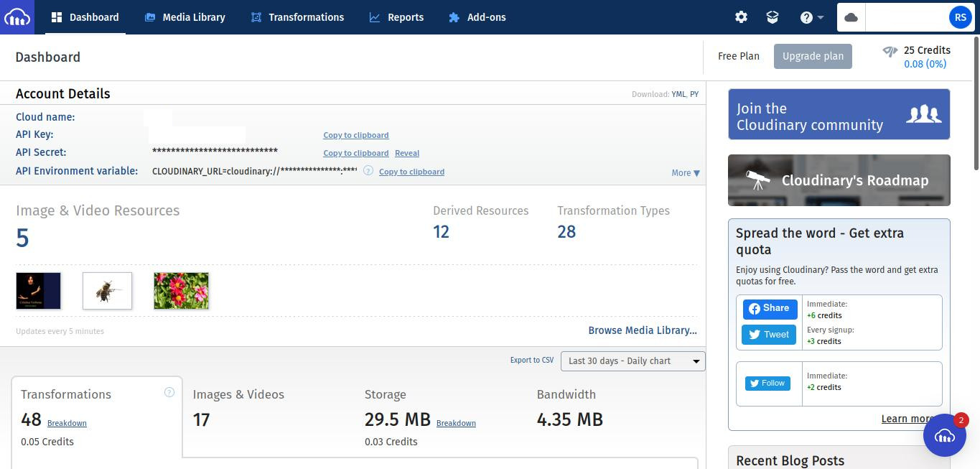Download the YML configuration file
The width and height of the screenshot is (980, 469).
[678, 94]
